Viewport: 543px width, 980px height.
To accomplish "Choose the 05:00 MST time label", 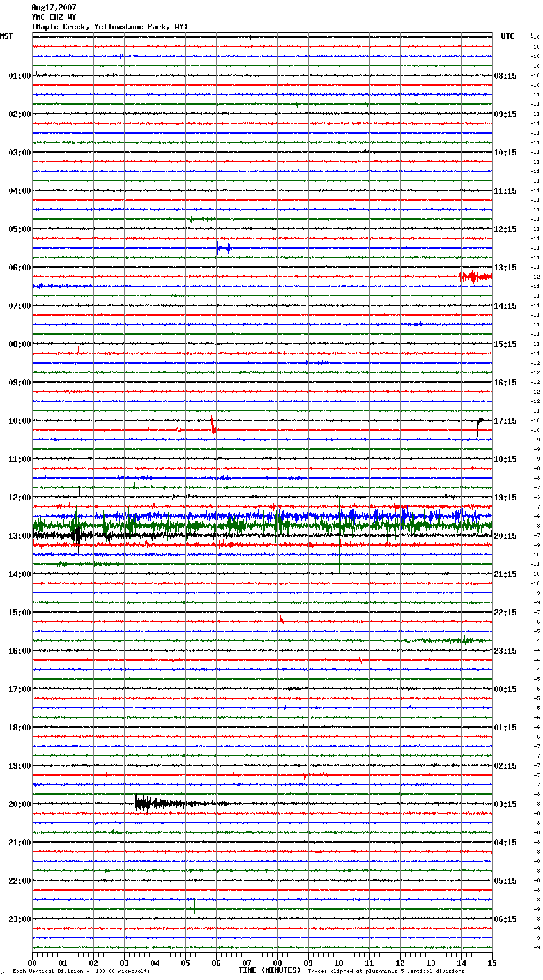I will (20, 229).
